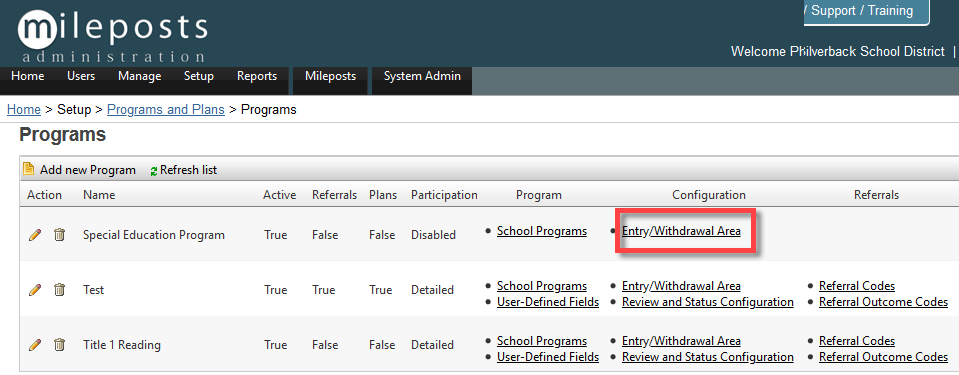Click the Plans column header
Image resolution: width=959 pixels, height=375 pixels.
383,195
